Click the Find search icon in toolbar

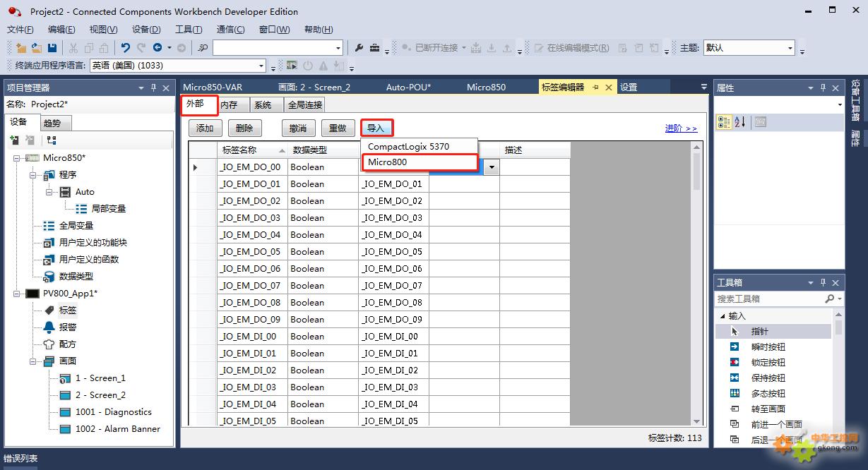[x=203, y=48]
